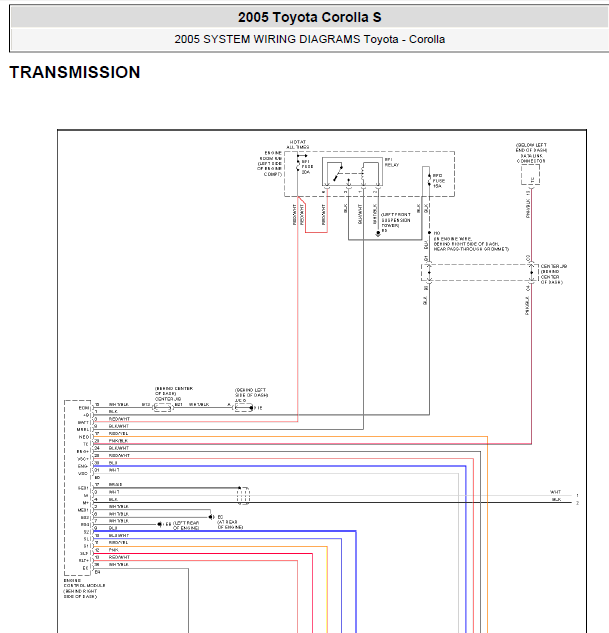
Task: Select the EFI relay switch-and-coil symbol
Action: coord(352,172)
